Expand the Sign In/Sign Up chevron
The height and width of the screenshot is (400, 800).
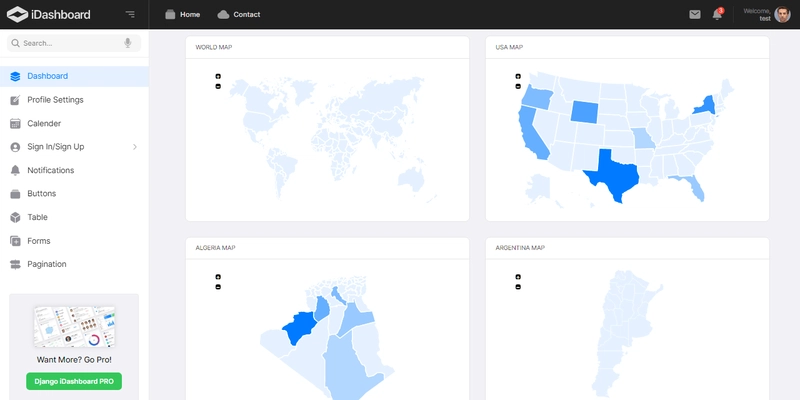135,147
